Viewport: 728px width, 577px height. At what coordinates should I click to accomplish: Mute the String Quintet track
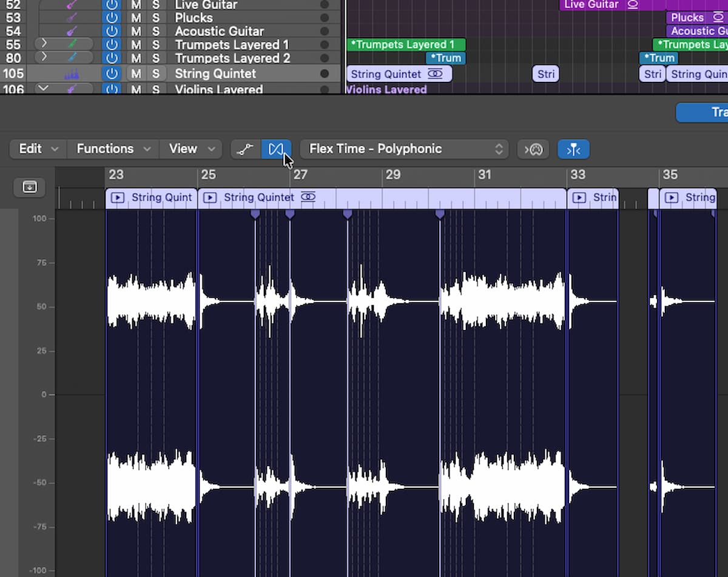[136, 74]
